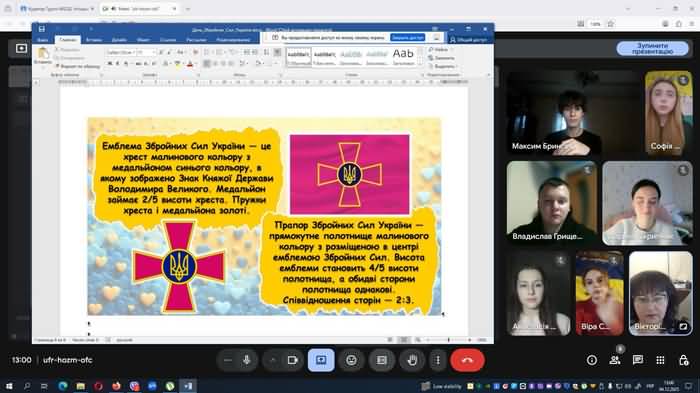Toggle underline formatting in Word

pos(126,64)
